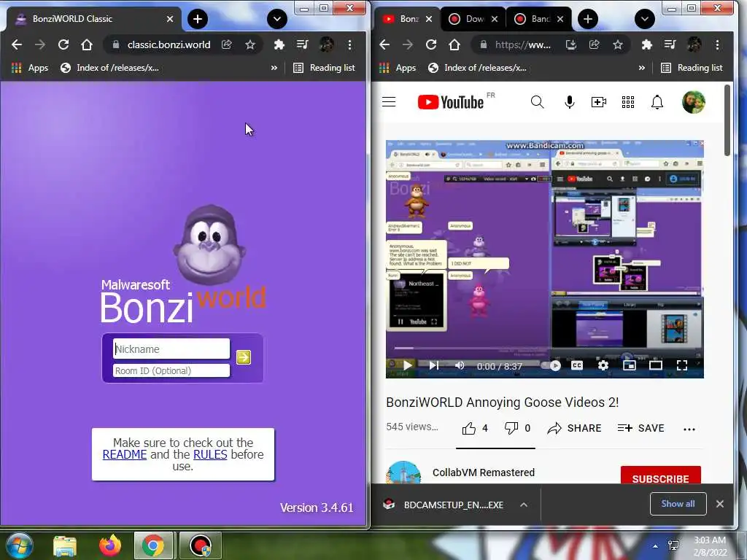Reload the YouTube page
Viewport: 747px width, 560px height.
(430, 44)
